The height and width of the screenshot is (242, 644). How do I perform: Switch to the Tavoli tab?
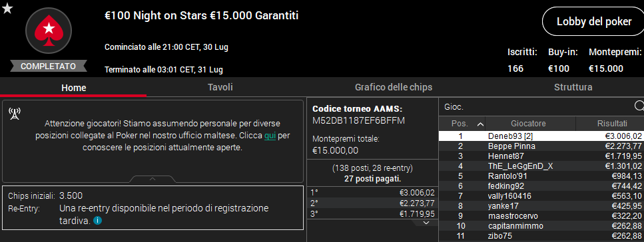tap(220, 87)
